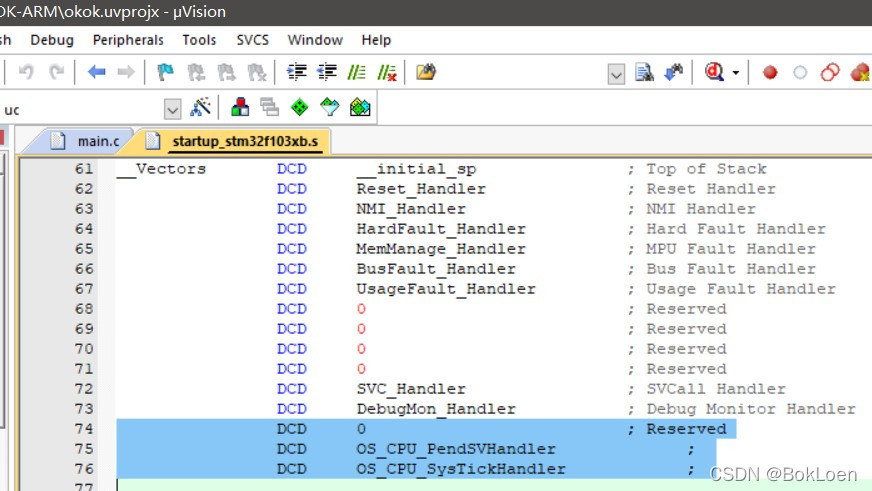The width and height of the screenshot is (872, 491).
Task: Click BusFault_Handler entry
Action: pyautogui.click(x=436, y=269)
